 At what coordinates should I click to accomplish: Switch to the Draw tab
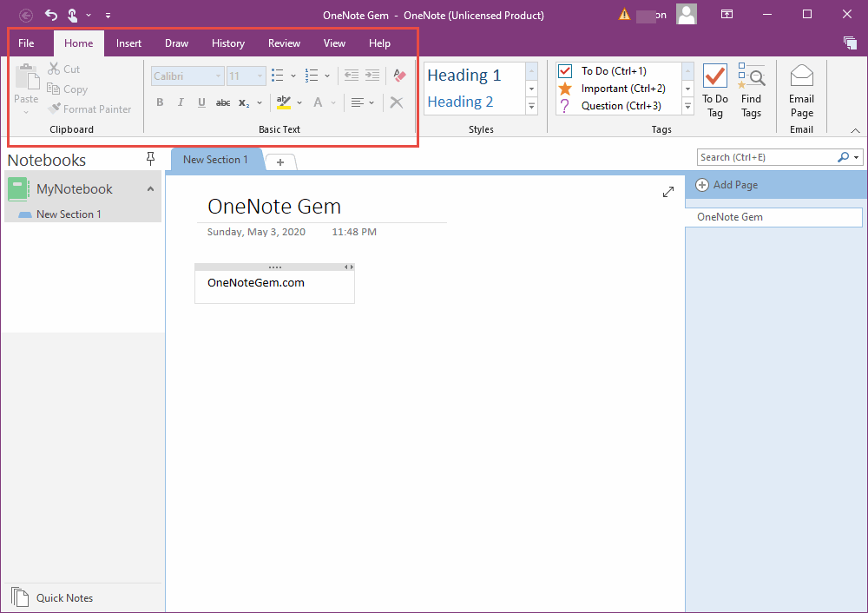click(176, 43)
